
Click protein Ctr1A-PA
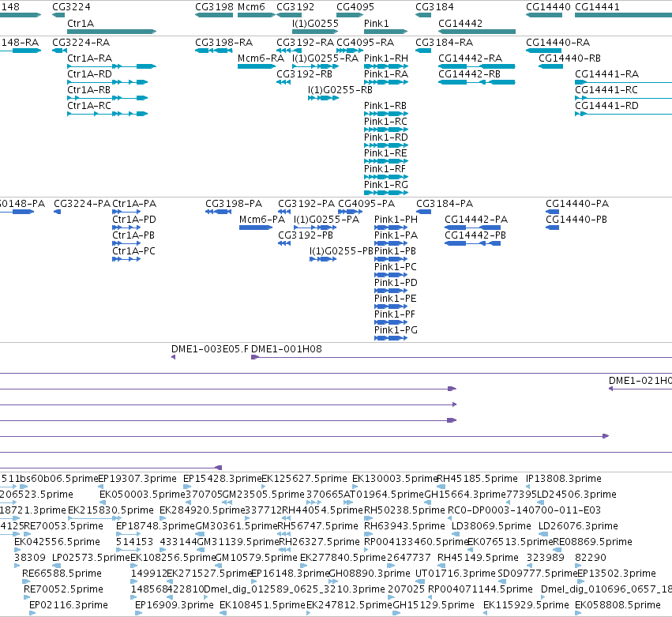tap(126, 212)
